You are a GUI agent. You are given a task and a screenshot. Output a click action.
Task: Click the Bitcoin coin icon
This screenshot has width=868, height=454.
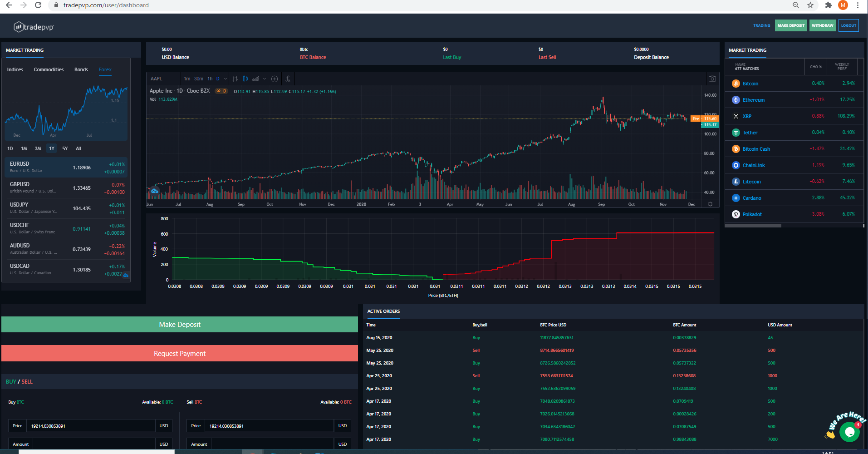click(736, 84)
